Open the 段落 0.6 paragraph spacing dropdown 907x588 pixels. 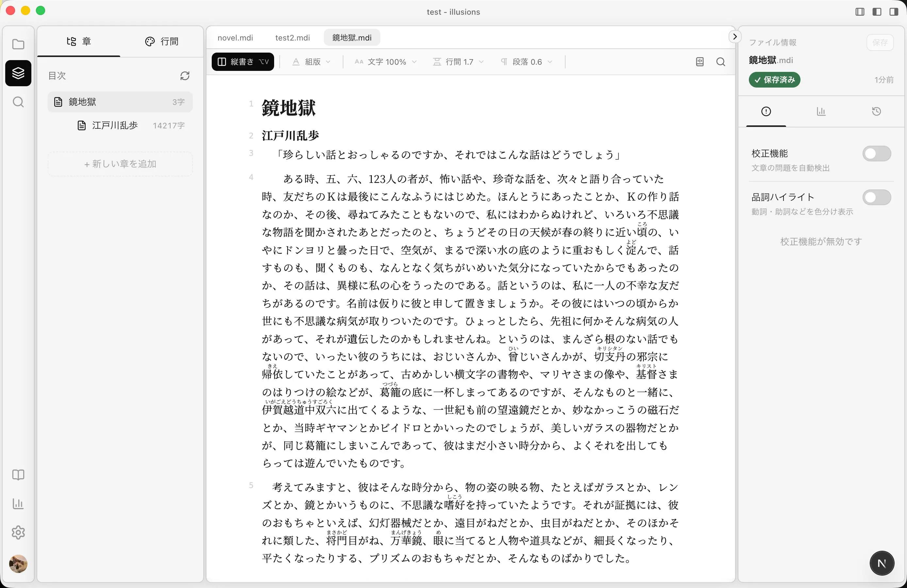click(526, 62)
